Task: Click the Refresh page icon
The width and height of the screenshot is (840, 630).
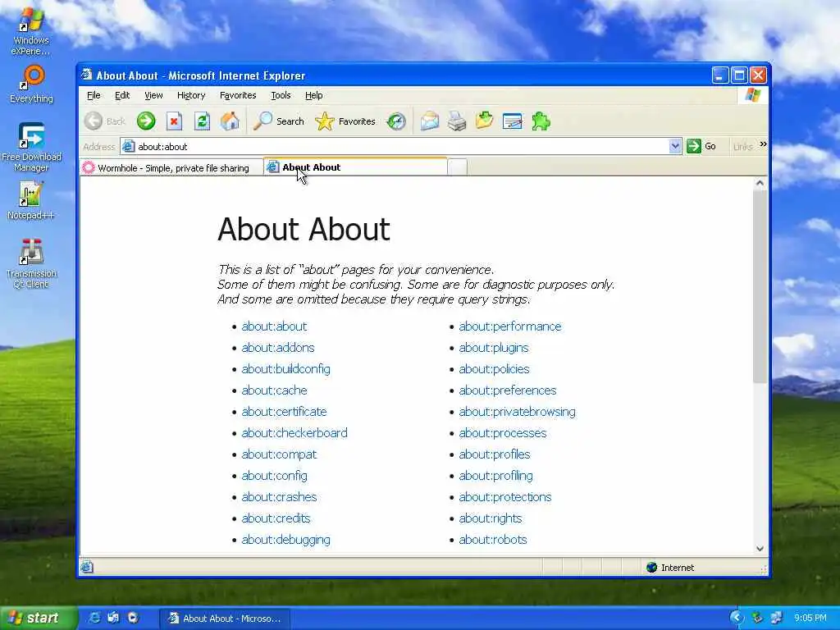Action: click(x=202, y=121)
